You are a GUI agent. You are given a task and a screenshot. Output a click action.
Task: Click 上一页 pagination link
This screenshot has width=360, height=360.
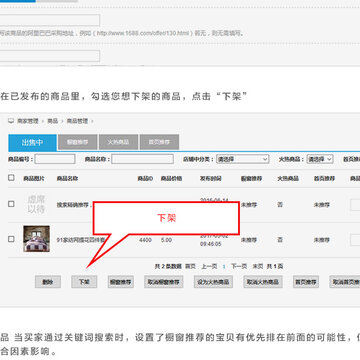click(x=209, y=266)
